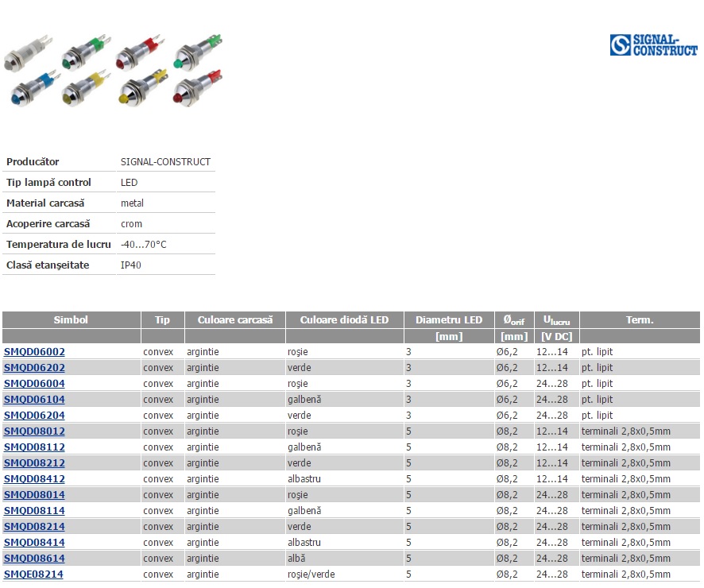The height and width of the screenshot is (588, 704).
Task: Open the SMQD08114 product link
Action: click(x=35, y=511)
